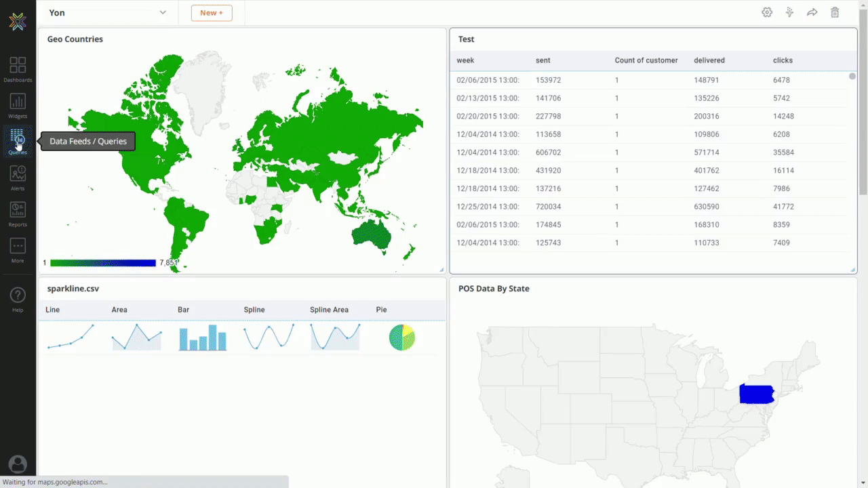Click the Test table vertical scrollbar
The width and height of the screenshot is (868, 488).
click(x=852, y=163)
